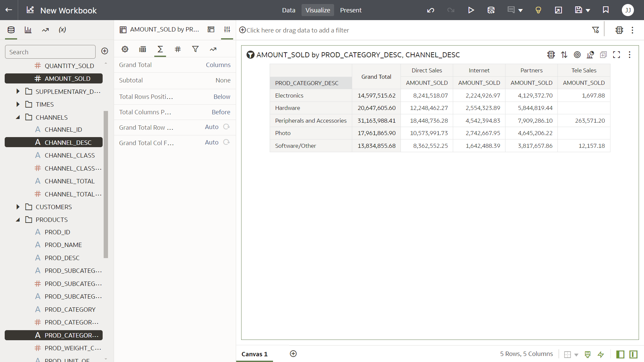Toggle Grand Total Row auto refresh icon
The image size is (644, 362).
(226, 127)
